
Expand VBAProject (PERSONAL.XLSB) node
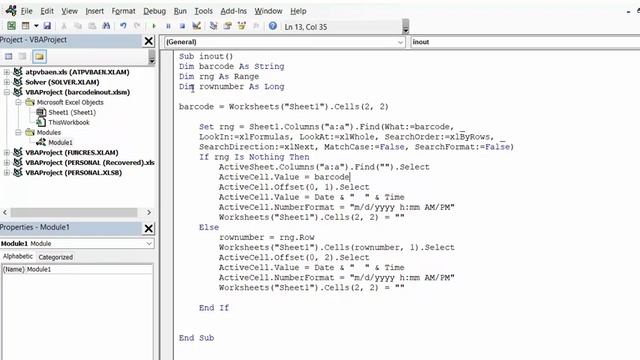(x=7, y=173)
